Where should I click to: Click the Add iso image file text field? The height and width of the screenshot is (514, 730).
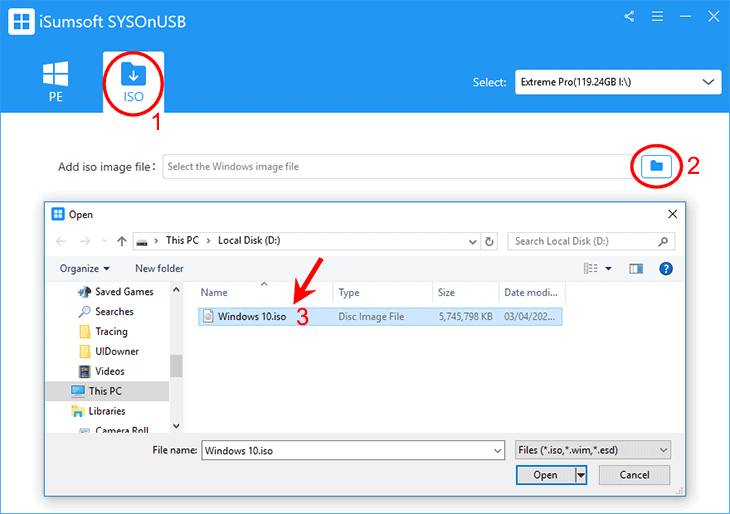click(398, 167)
